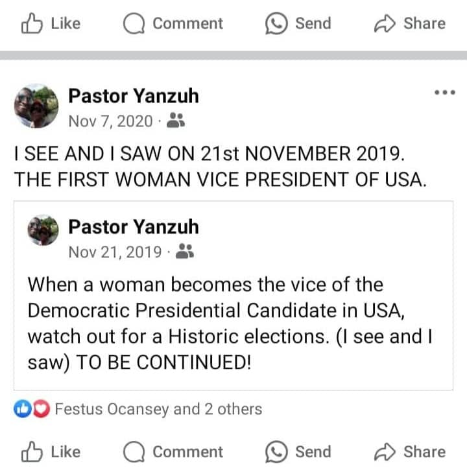
Task: Open the shared post about Democratic Presidential Candidate
Action: (233, 295)
